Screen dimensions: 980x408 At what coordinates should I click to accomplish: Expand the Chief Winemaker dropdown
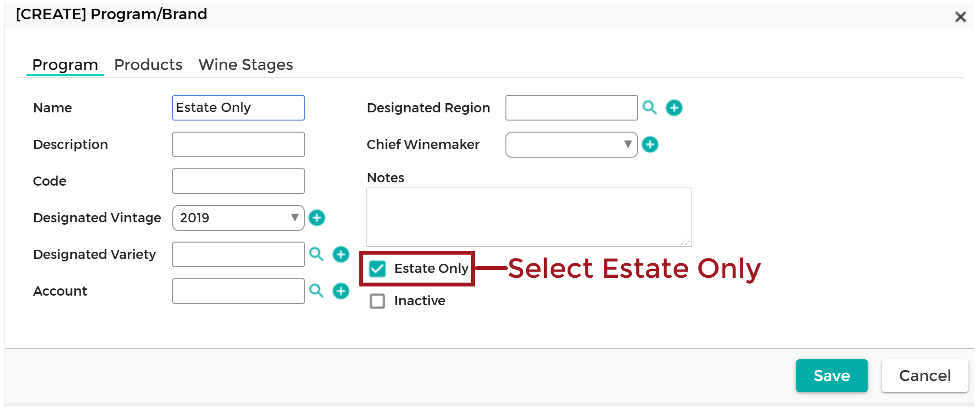pyautogui.click(x=572, y=145)
